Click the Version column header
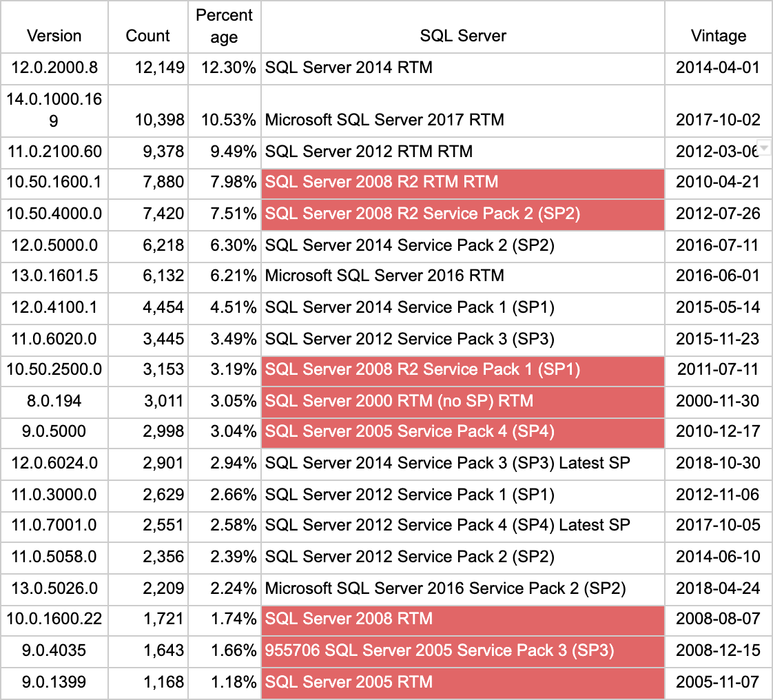The image size is (773, 700). (54, 35)
